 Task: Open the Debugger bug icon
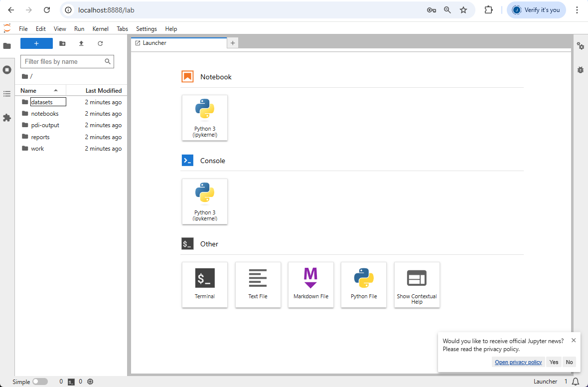[x=581, y=70]
